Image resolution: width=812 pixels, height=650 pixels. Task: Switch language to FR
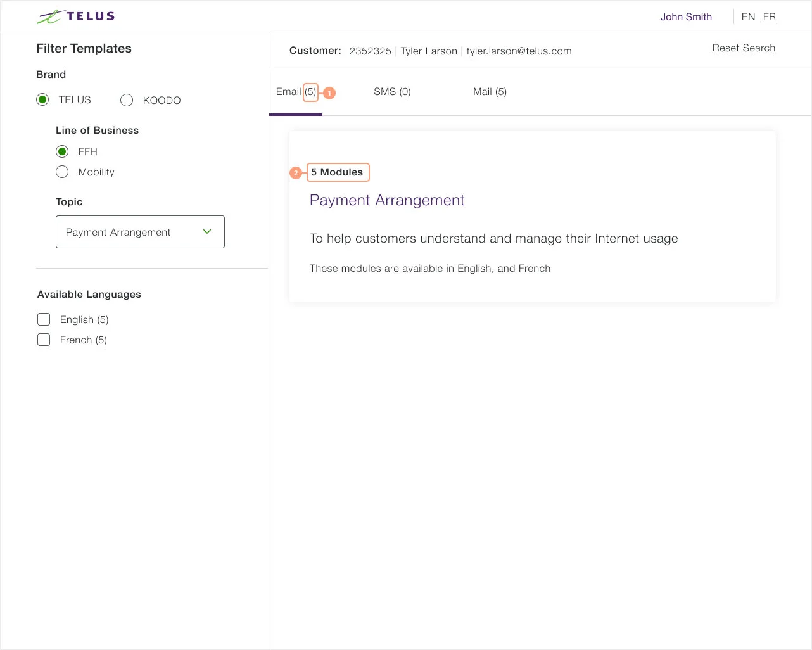pos(770,17)
